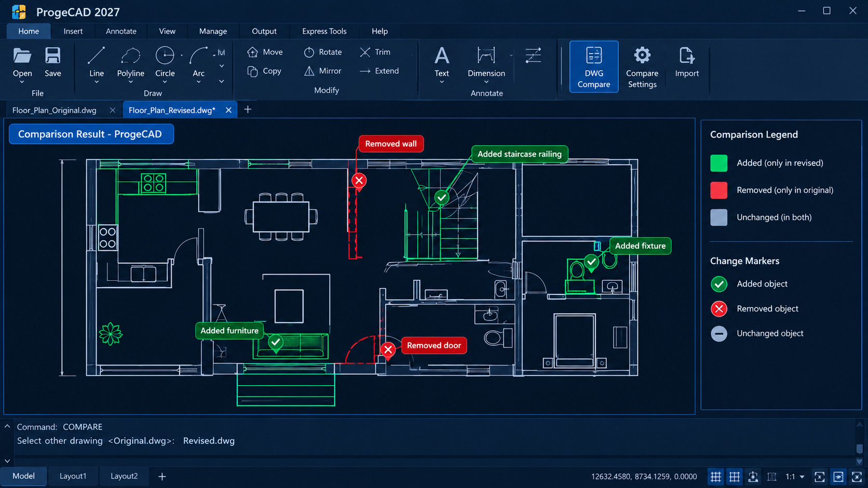Switch to the Express Tools ribbon tab
Screen dimensions: 868x488
324,31
